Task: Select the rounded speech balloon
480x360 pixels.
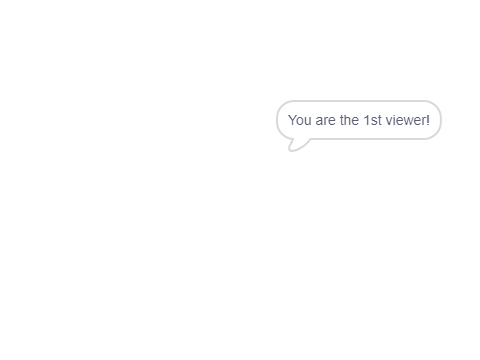Action: click(359, 120)
